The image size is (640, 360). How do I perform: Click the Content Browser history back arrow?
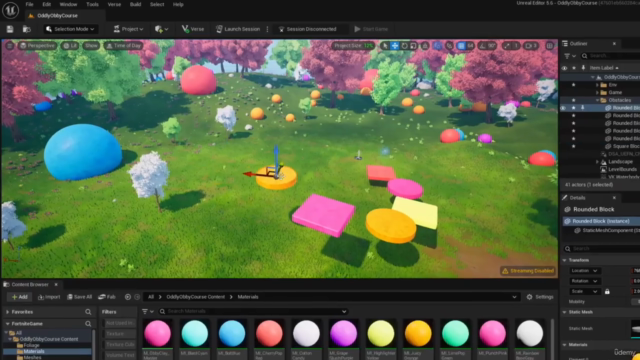(128, 297)
